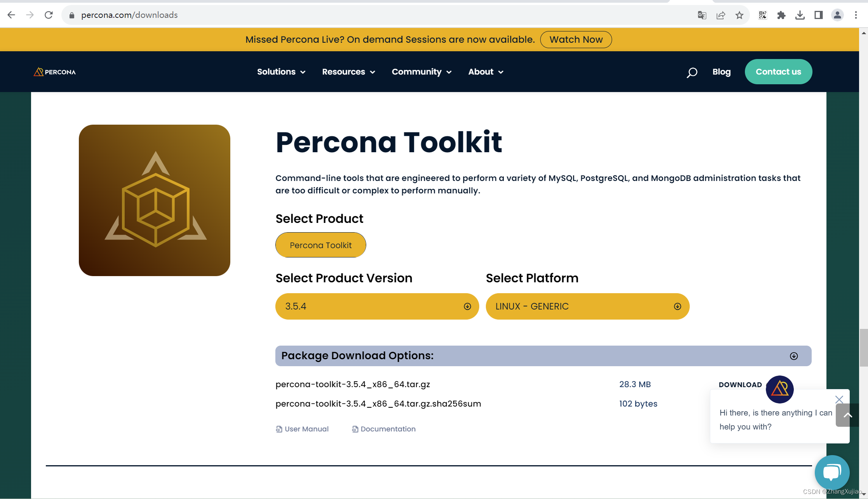The width and height of the screenshot is (868, 499).
Task: Open the Blog link
Action: [722, 72]
